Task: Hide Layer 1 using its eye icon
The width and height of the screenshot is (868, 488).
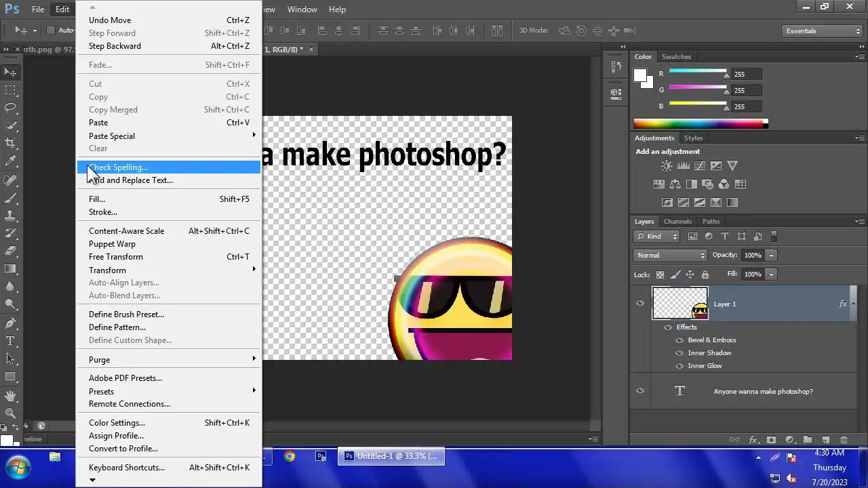Action: [640, 304]
